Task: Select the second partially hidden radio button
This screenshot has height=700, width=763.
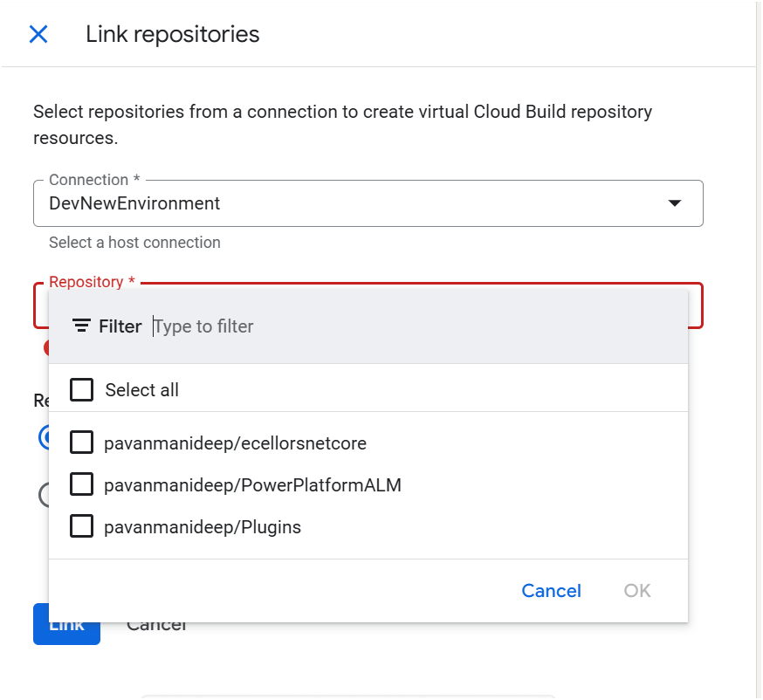Action: (x=42, y=495)
